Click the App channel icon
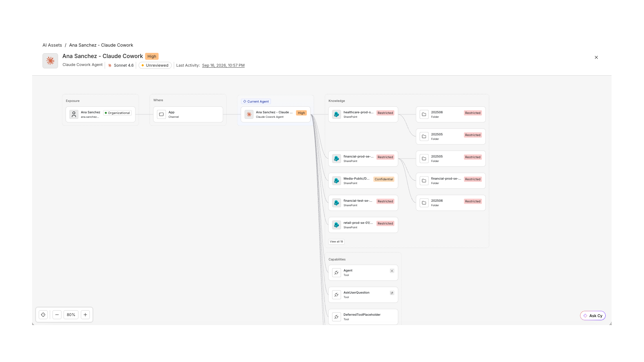The width and height of the screenshot is (644, 362). click(161, 114)
